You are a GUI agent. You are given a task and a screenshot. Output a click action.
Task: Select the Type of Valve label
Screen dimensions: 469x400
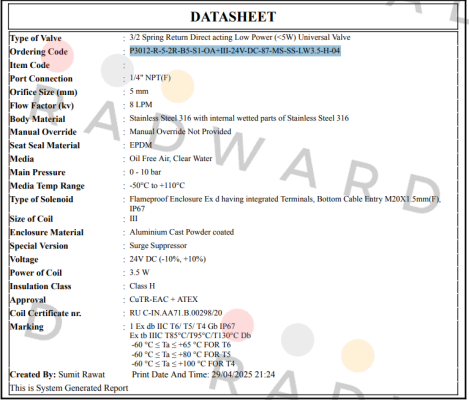(36, 38)
